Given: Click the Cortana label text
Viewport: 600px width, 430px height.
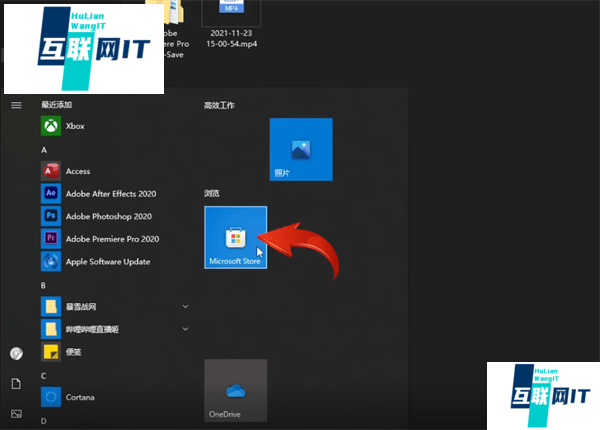Looking at the screenshot, I should point(80,397).
